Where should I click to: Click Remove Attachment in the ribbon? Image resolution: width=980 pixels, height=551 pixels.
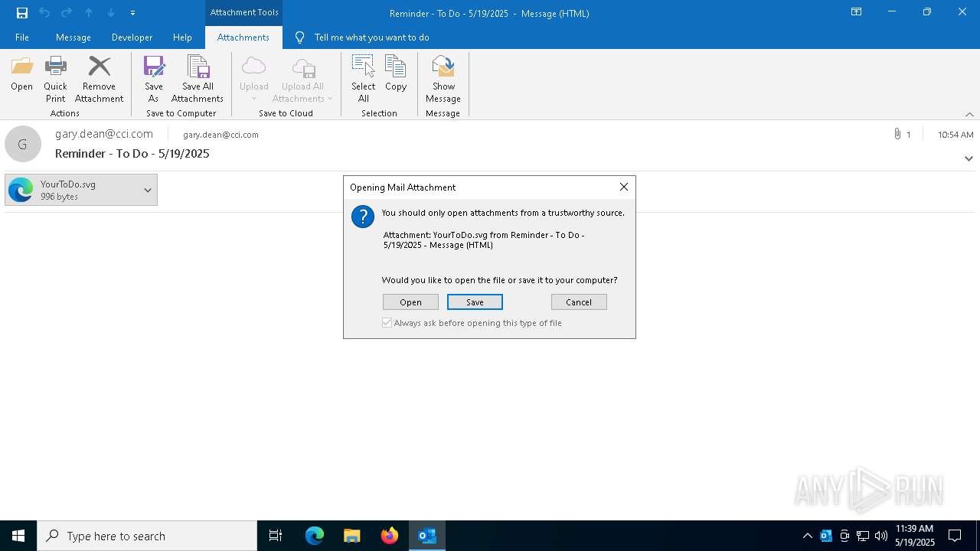tap(99, 80)
